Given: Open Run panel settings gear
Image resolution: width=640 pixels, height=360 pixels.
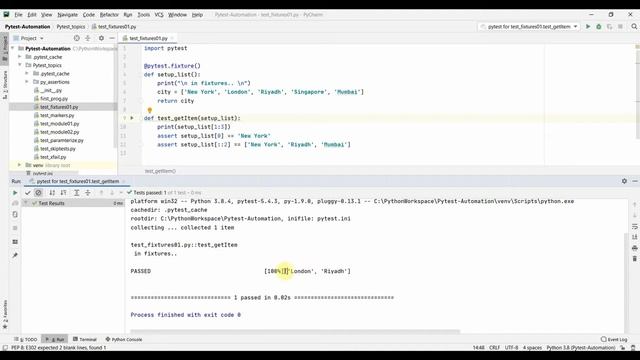Looking at the screenshot, I should pos(624,181).
